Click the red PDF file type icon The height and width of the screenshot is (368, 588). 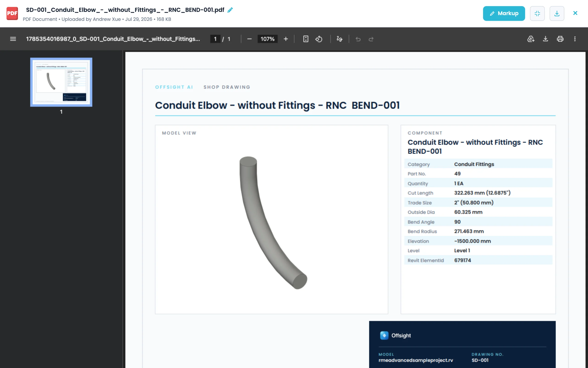point(12,13)
